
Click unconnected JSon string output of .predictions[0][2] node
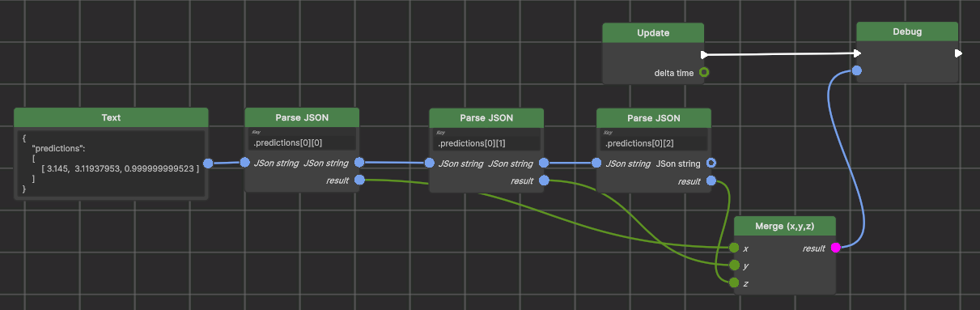711,163
